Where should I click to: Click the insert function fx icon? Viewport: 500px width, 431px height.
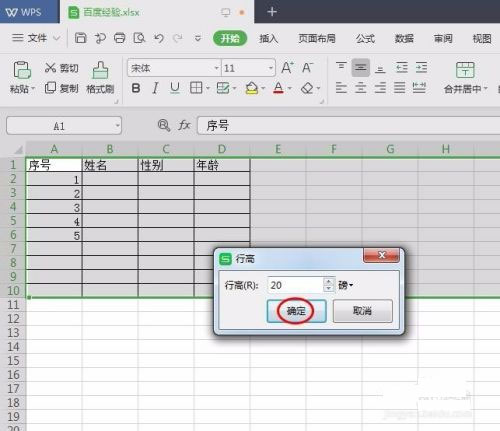click(184, 125)
